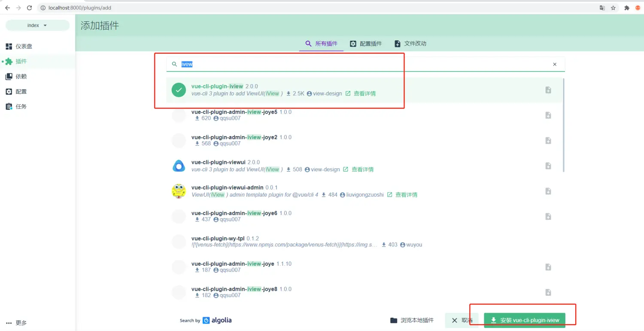This screenshot has width=644, height=331.
Task: Click the vue-cli-plugin-viewui-admin avatar icon
Action: (179, 191)
